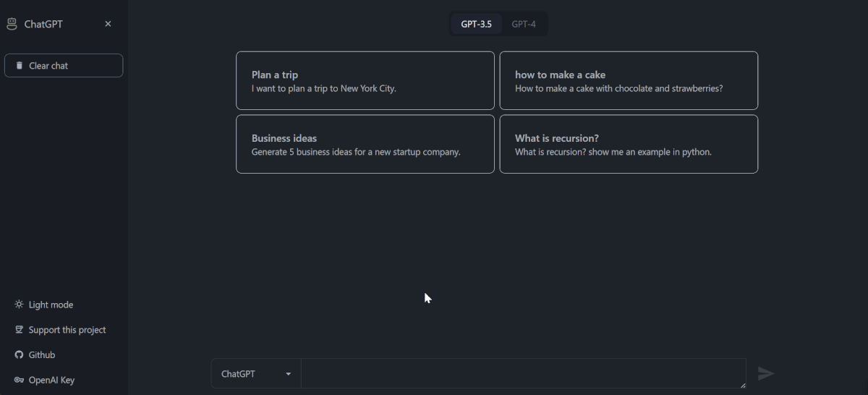Screen dimensions: 868x395
Task: Choose the 'What is recursion?' prompt card
Action: pos(629,144)
